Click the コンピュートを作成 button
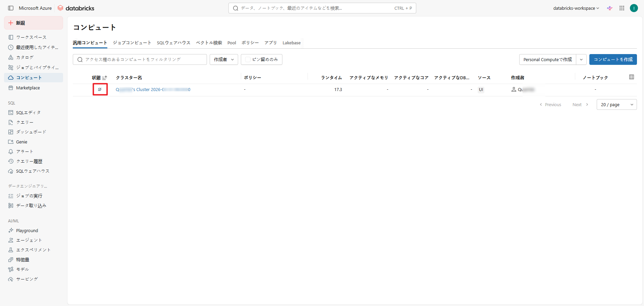Screen dimensions: 644x306 (x=613, y=59)
